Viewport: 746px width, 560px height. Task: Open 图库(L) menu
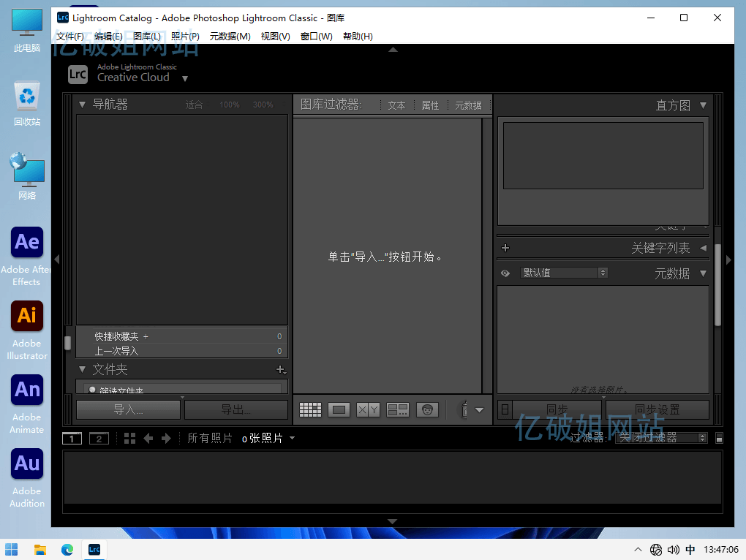click(146, 36)
